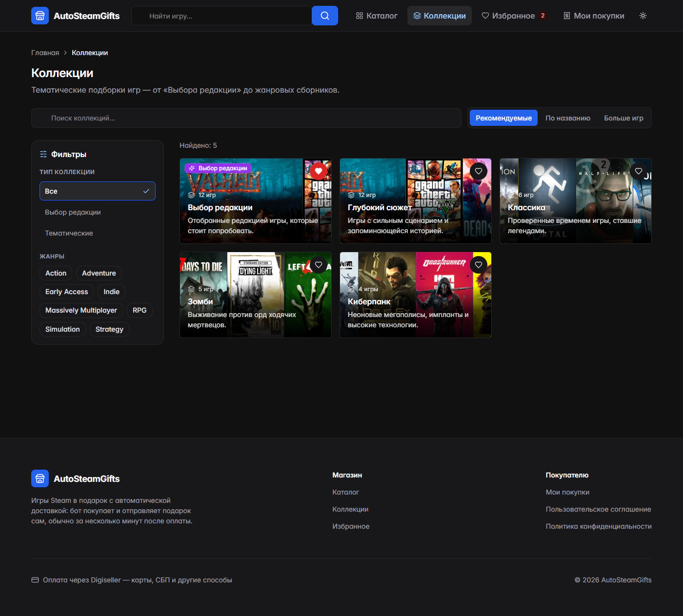Favorite the Глубокий сюжет collection heart
Viewport: 683px width, 616px height.
click(x=479, y=171)
